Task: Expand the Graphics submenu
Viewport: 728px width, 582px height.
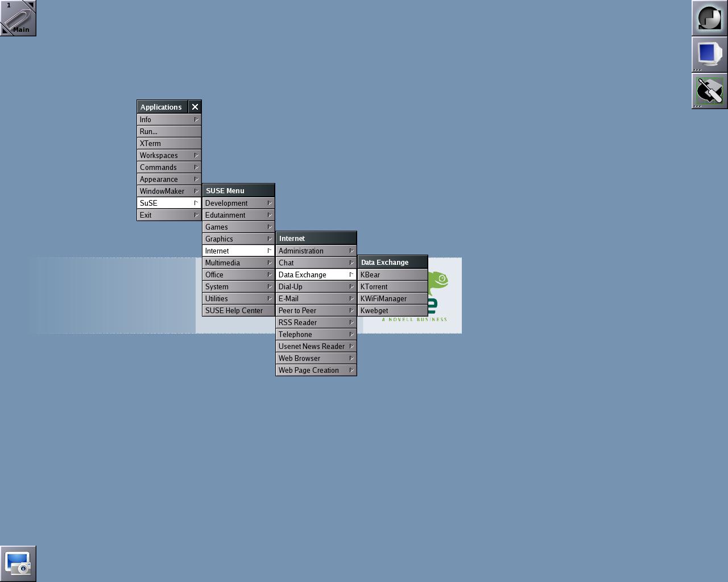Action: coord(238,239)
